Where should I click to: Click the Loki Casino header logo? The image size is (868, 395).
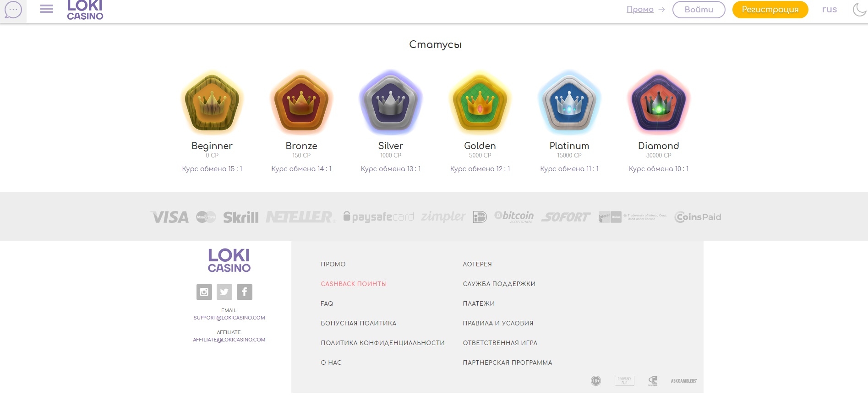coord(85,10)
